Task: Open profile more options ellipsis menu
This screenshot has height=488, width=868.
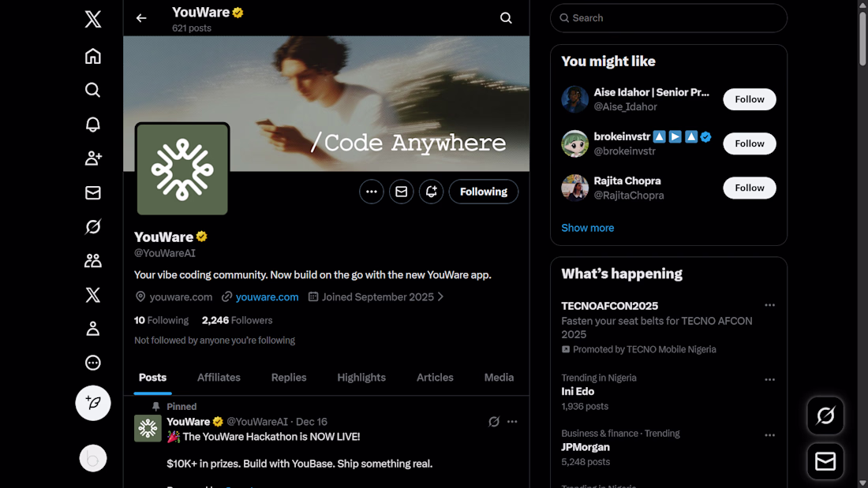Action: tap(371, 192)
